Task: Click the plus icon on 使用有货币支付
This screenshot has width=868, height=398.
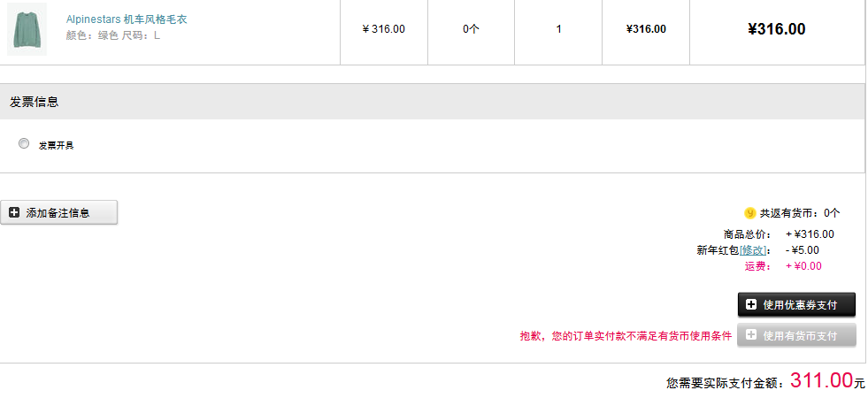Action: coord(751,335)
